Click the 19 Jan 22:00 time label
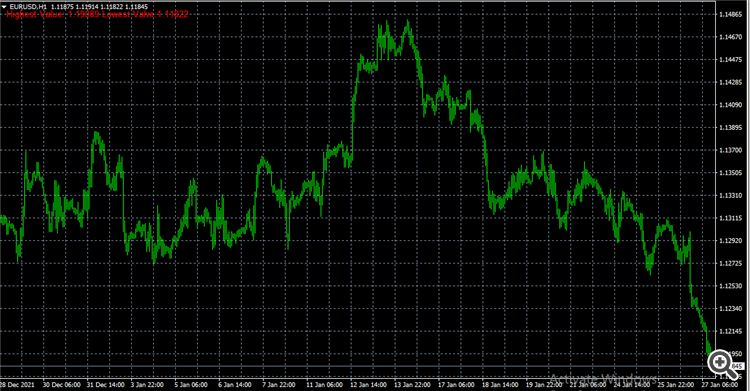 point(544,385)
